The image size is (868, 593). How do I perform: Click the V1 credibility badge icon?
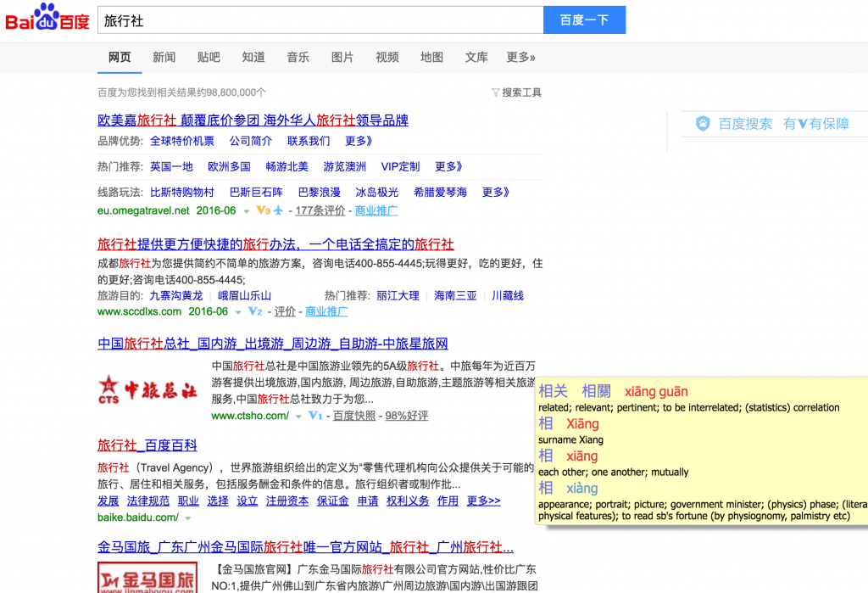(315, 416)
